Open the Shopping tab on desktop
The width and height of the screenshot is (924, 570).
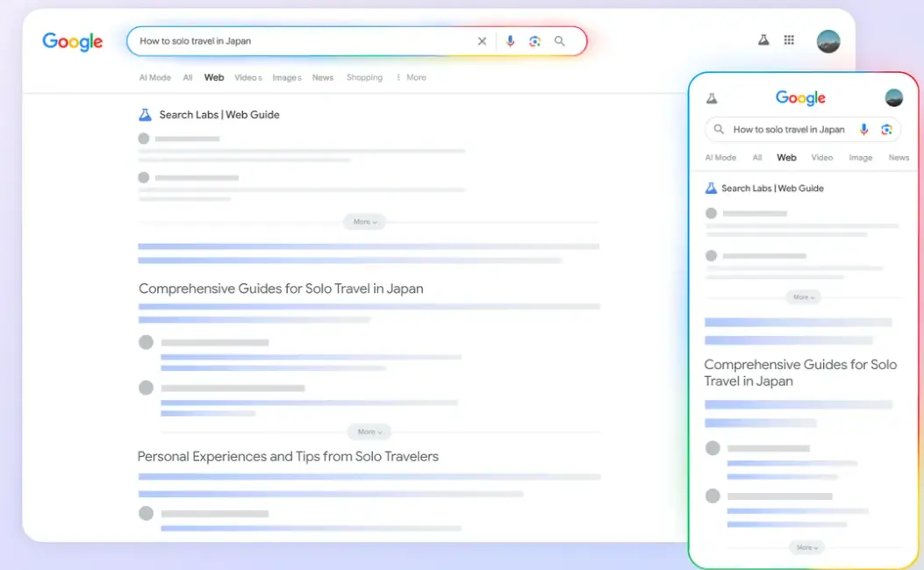click(x=364, y=77)
